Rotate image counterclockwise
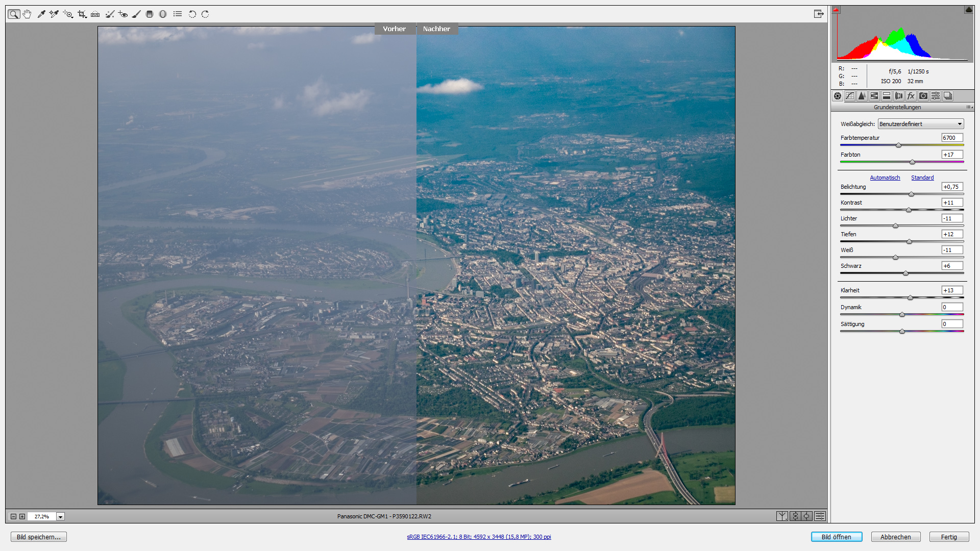 (192, 14)
